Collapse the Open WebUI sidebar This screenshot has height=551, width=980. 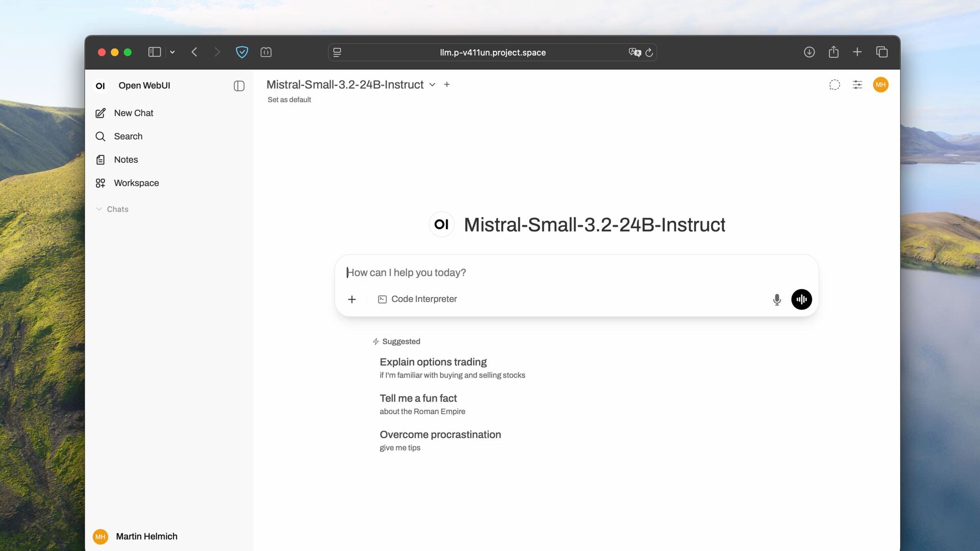tap(239, 86)
